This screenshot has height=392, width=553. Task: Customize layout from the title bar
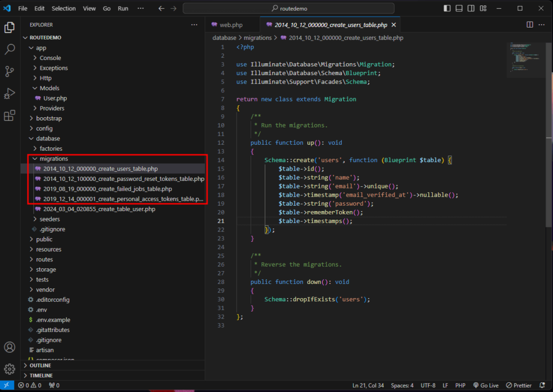(483, 9)
